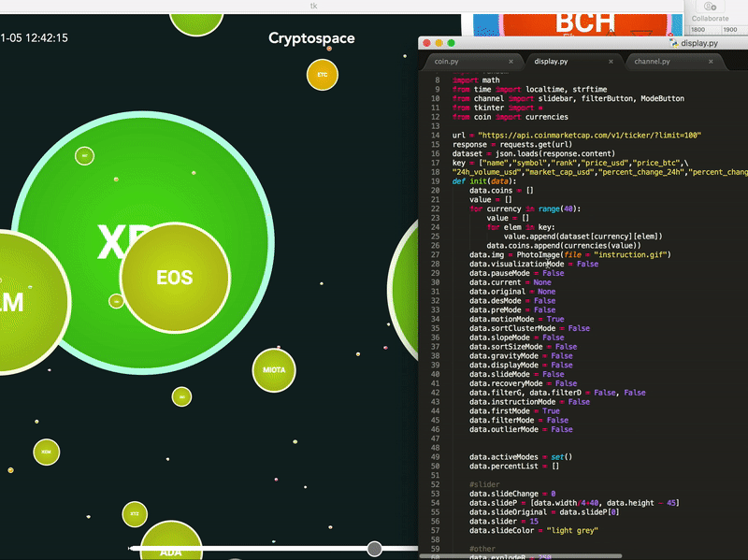Click 'data.coins.append(currencies(value))' line

tap(564, 246)
